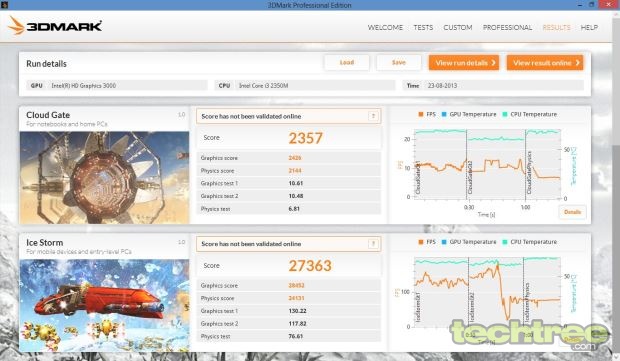Image resolution: width=620 pixels, height=361 pixels.
Task: Click the arrow on View run details
Action: [493, 63]
